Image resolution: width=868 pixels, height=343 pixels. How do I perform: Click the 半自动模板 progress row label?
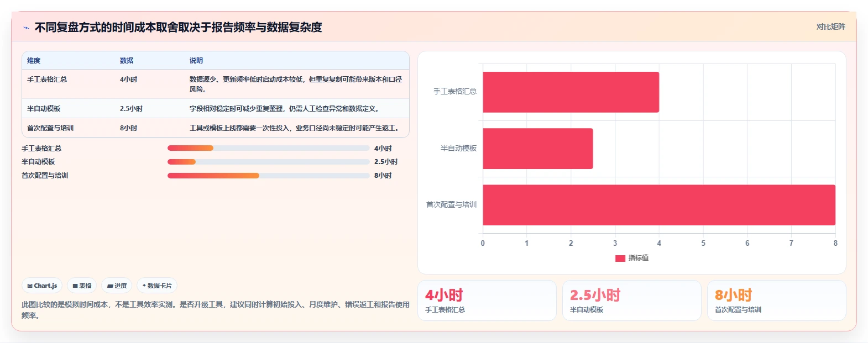(x=38, y=162)
